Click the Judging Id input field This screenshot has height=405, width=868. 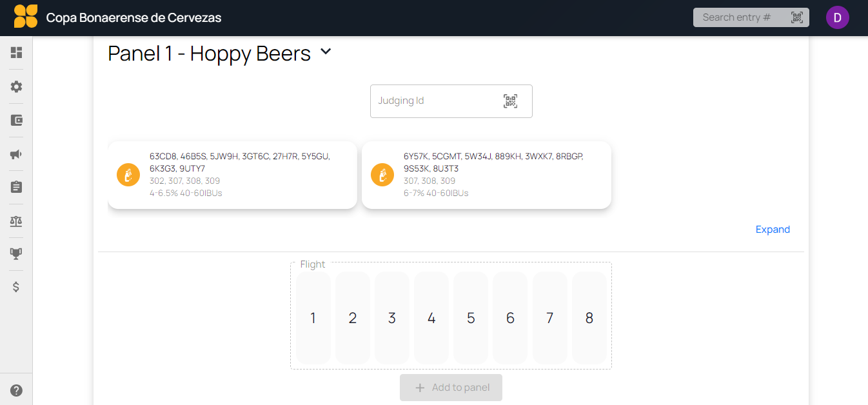432,101
